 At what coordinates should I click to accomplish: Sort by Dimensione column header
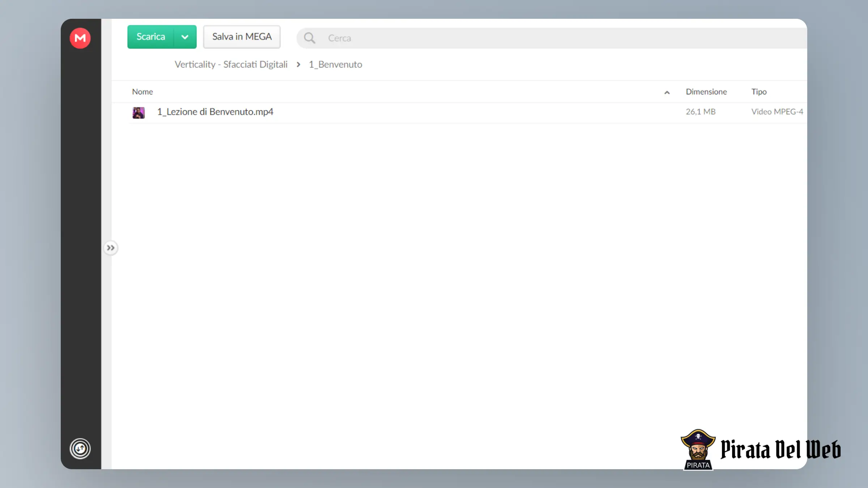(706, 92)
